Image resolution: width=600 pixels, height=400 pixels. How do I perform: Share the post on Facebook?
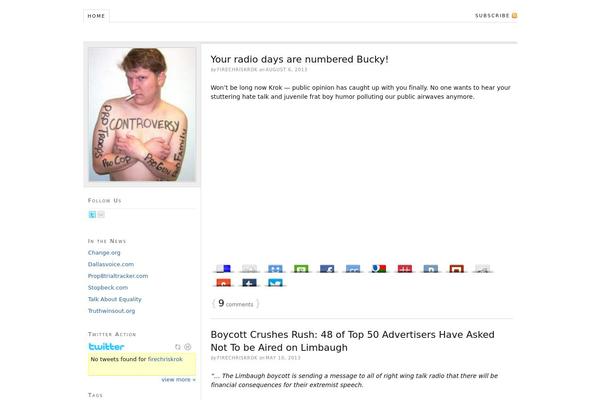pyautogui.click(x=327, y=269)
